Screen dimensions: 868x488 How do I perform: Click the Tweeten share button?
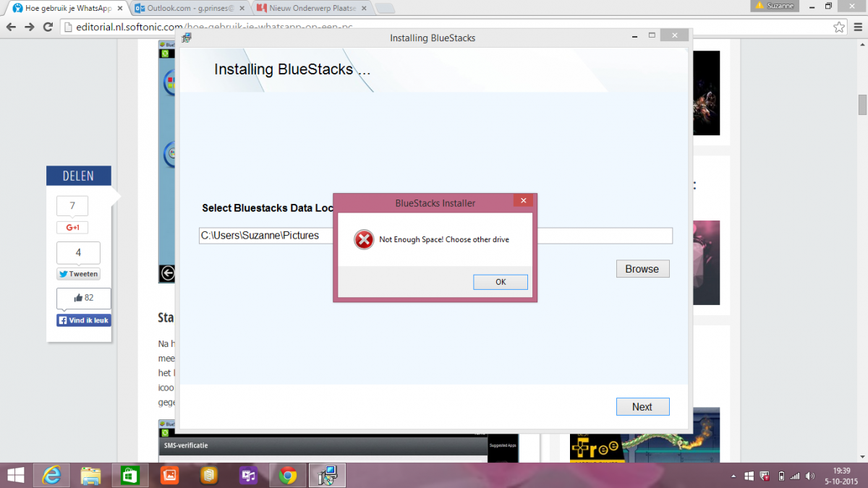pos(78,274)
